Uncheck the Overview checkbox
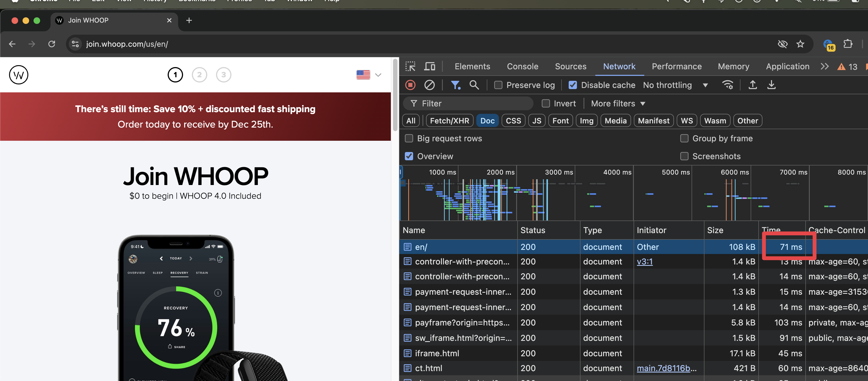This screenshot has width=868, height=381. [409, 156]
